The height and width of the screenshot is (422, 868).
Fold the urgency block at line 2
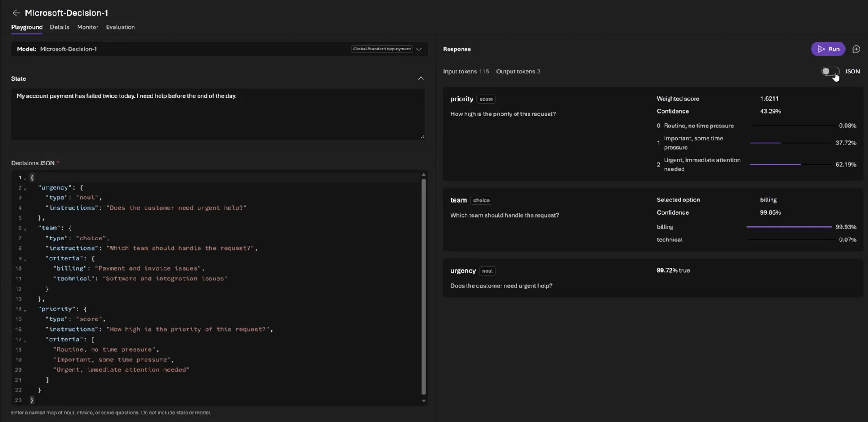(25, 188)
